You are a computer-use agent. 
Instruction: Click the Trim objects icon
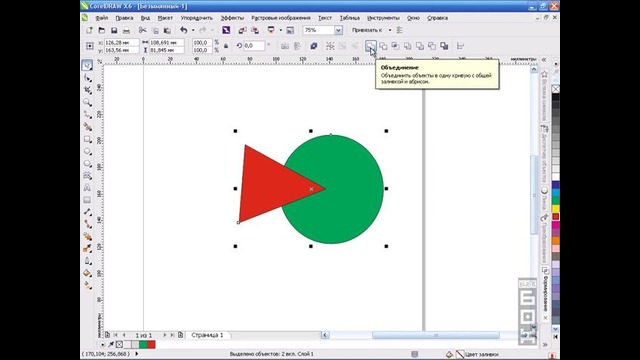point(383,46)
